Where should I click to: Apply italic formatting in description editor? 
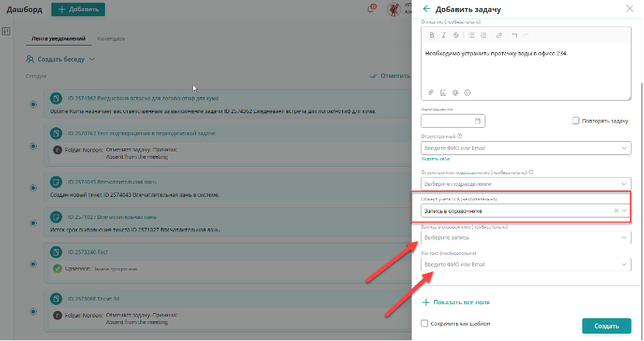[x=444, y=35]
